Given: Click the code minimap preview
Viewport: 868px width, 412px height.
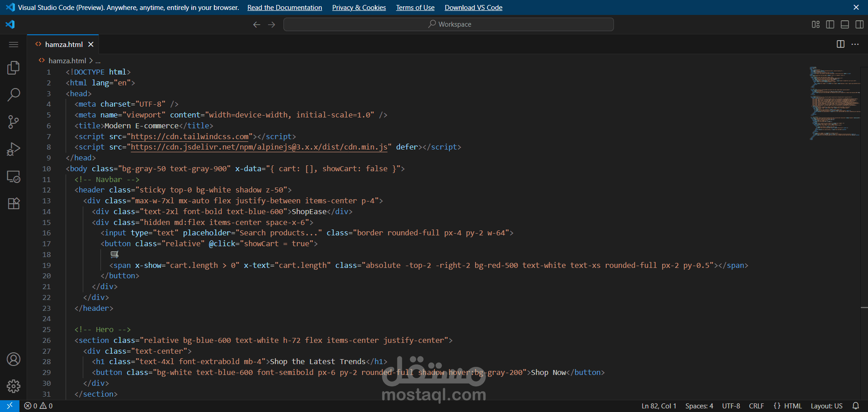Looking at the screenshot, I should coord(835,103).
